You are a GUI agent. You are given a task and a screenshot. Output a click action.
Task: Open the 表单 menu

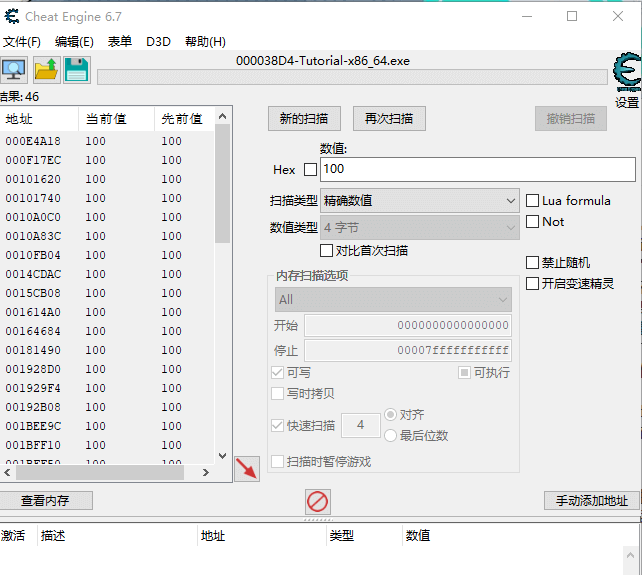[120, 42]
